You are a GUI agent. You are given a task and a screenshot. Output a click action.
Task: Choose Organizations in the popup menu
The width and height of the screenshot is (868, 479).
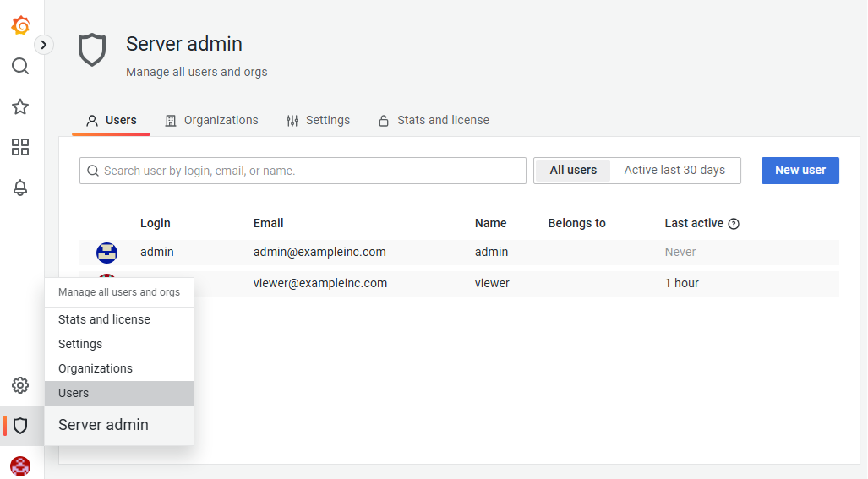(x=96, y=368)
